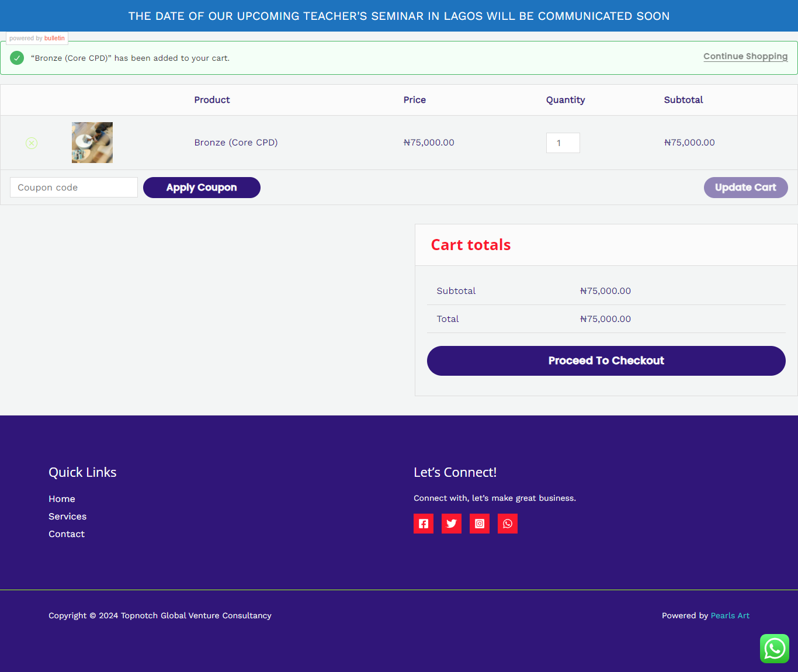
Task: Click the green success checkmark icon
Action: tap(17, 58)
